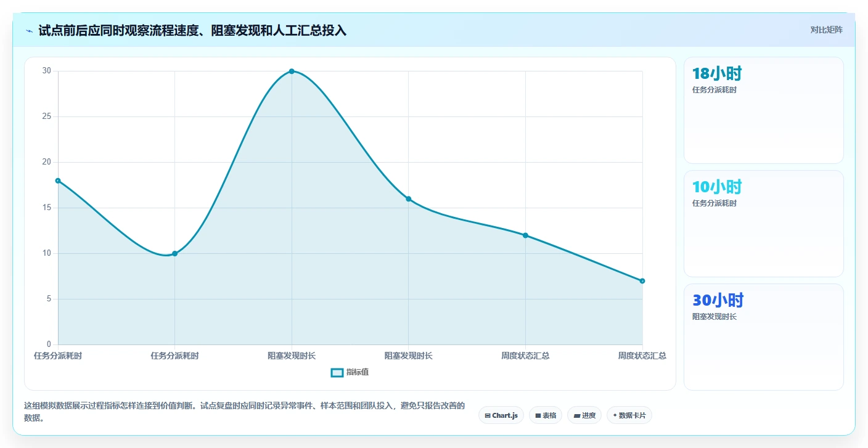Image resolution: width=868 pixels, height=448 pixels.
Task: Click the 18小时 card value
Action: (717, 74)
